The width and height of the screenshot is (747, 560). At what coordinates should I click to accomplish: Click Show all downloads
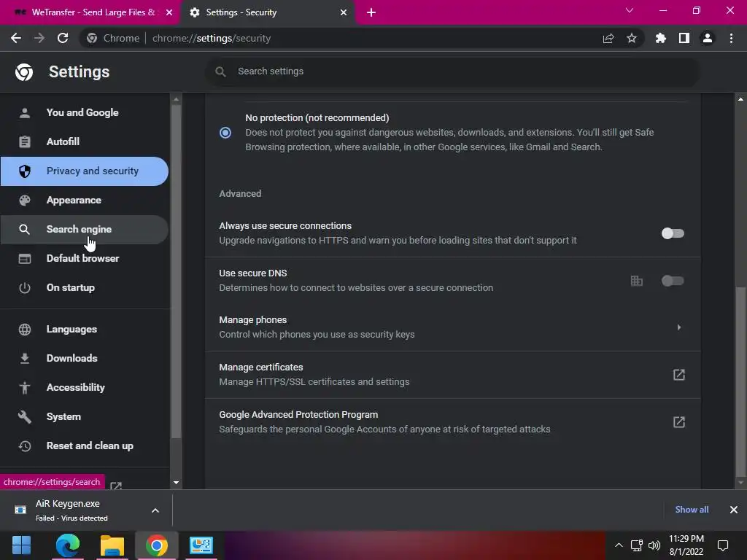[x=692, y=510]
